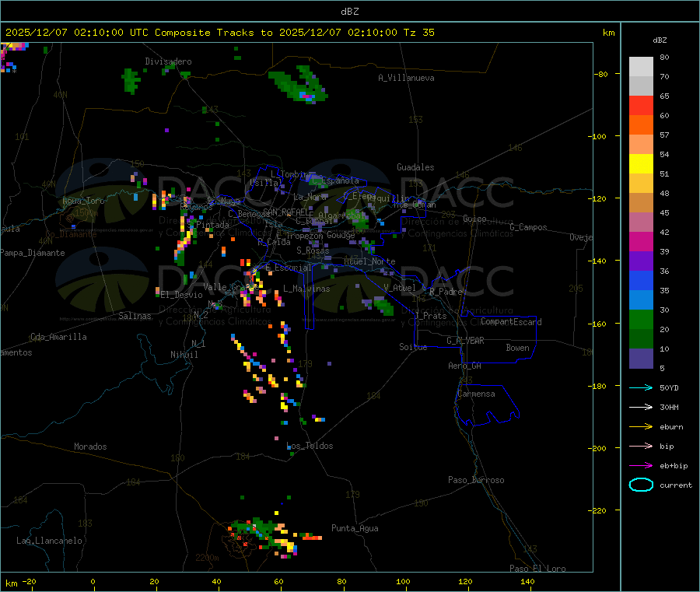Click the green echo cell near Divisadero

coord(131,80)
